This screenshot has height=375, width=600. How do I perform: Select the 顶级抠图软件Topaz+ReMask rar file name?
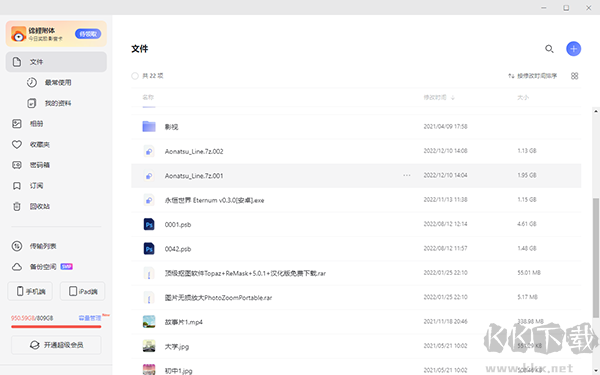coord(245,273)
